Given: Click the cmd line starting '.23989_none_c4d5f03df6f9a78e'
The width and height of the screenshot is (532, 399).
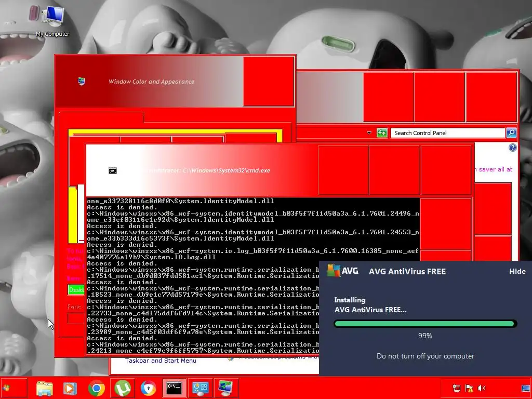Looking at the screenshot, I should (x=203, y=331).
